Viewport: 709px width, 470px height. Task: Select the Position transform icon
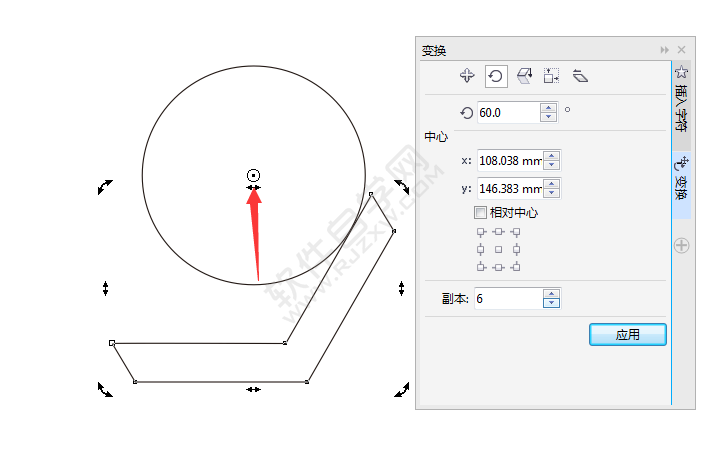(466, 76)
